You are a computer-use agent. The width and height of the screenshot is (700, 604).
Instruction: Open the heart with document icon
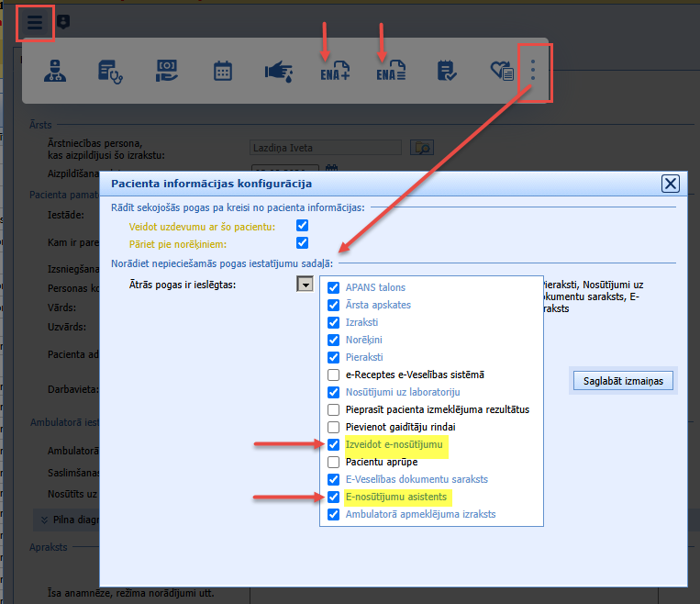click(x=502, y=71)
